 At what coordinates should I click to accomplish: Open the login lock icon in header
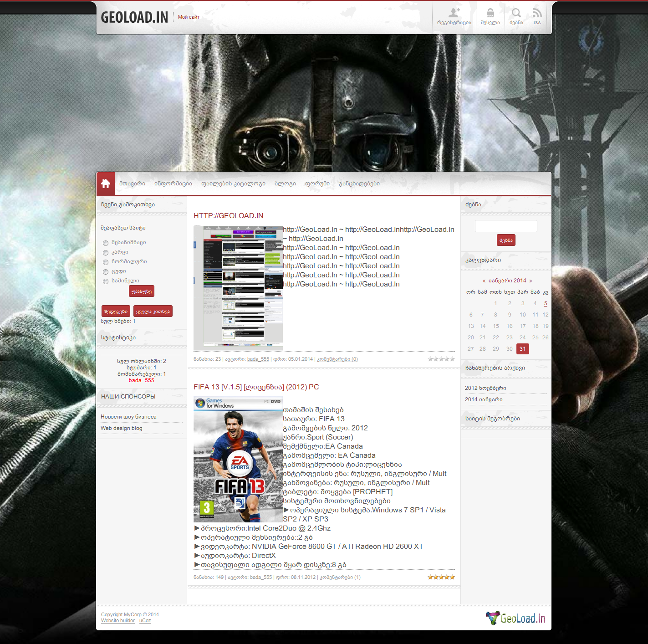pos(490,13)
